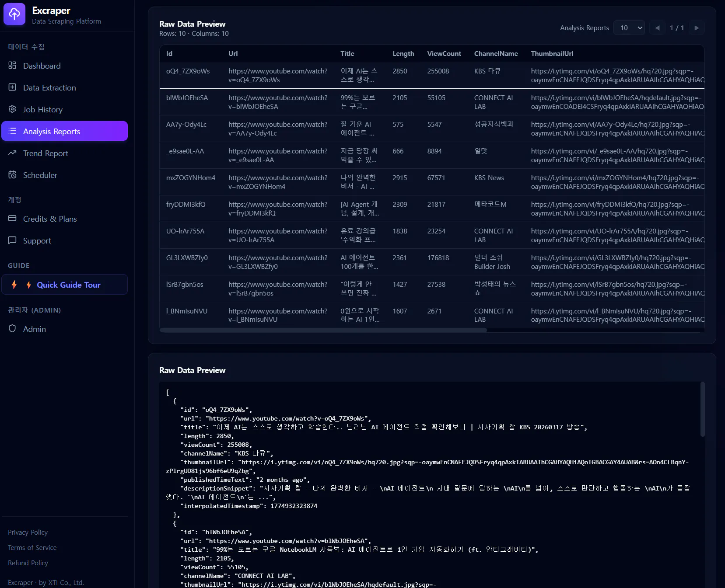This screenshot has height=588, width=725.
Task: Open Admin page
Action: (65, 329)
